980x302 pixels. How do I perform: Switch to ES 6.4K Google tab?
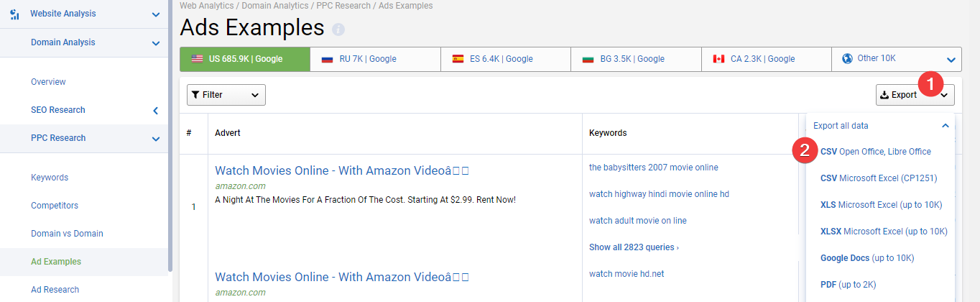tap(506, 59)
